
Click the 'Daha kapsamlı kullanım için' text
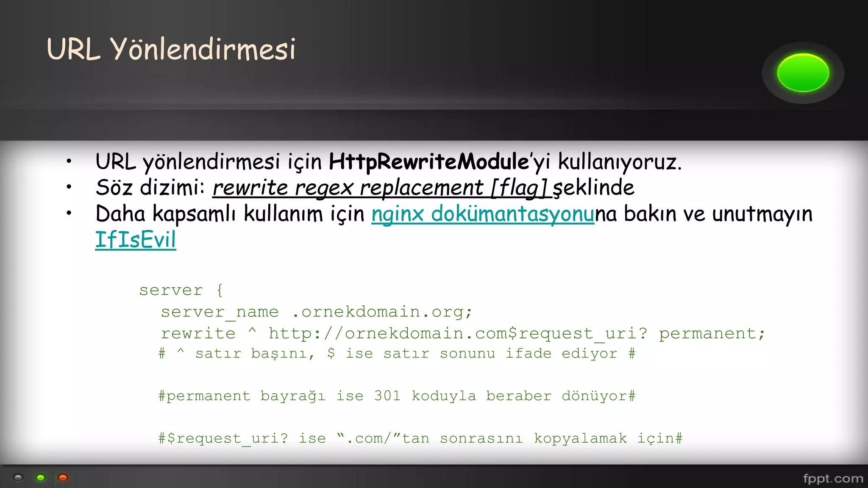230,213
